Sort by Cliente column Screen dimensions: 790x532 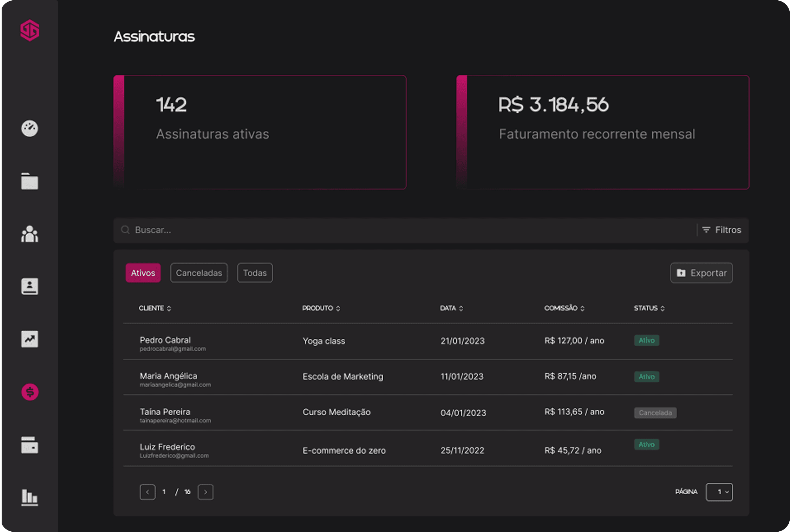[x=155, y=308]
